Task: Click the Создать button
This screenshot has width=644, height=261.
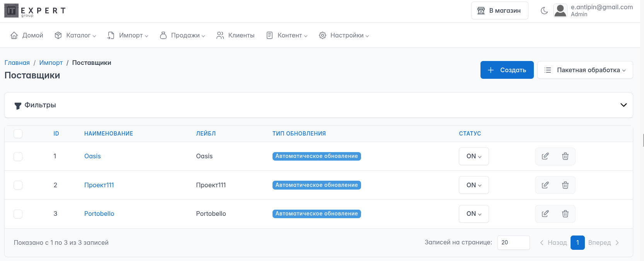Action: point(507,70)
